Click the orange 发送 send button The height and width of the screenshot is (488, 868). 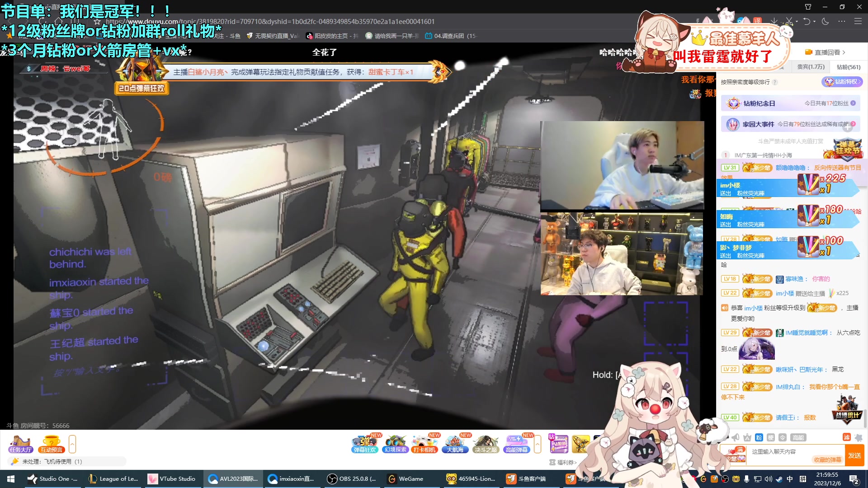[854, 455]
